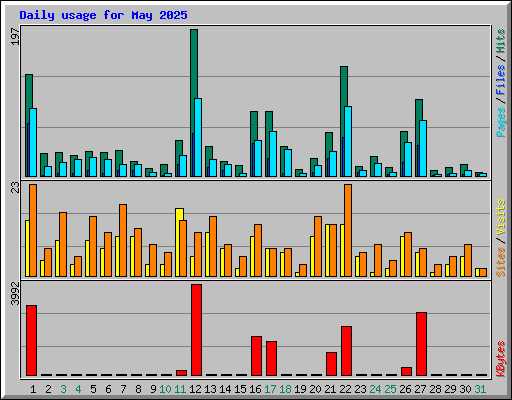512x400 pixels.
Task: Click day 10 on the date axis
Action: point(165,389)
